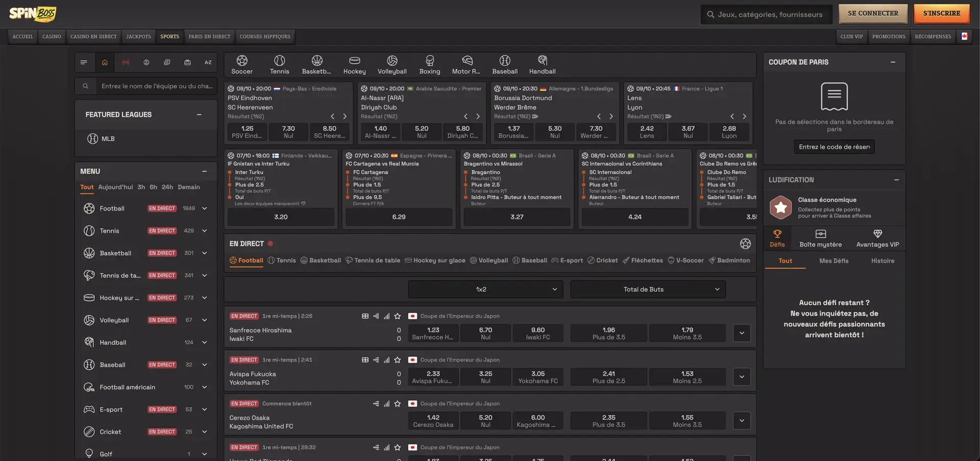Select the Handball icon in the top sports bar

tap(542, 65)
